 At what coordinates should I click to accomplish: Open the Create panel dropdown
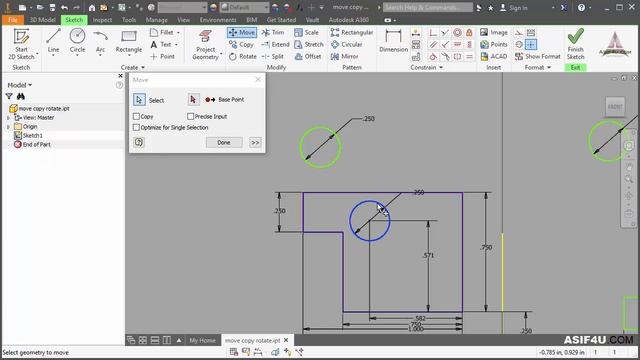[x=133, y=67]
